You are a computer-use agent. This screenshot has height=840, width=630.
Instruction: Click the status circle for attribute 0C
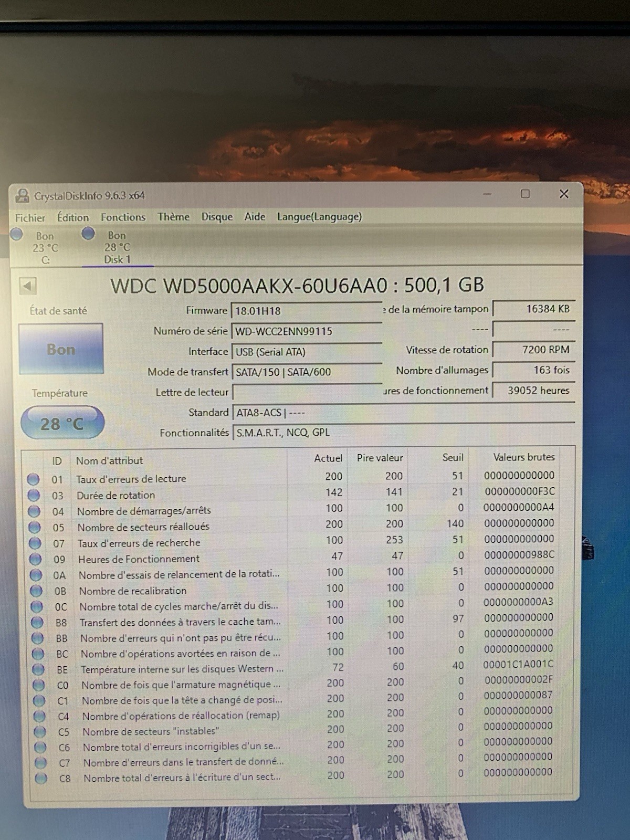(37, 607)
